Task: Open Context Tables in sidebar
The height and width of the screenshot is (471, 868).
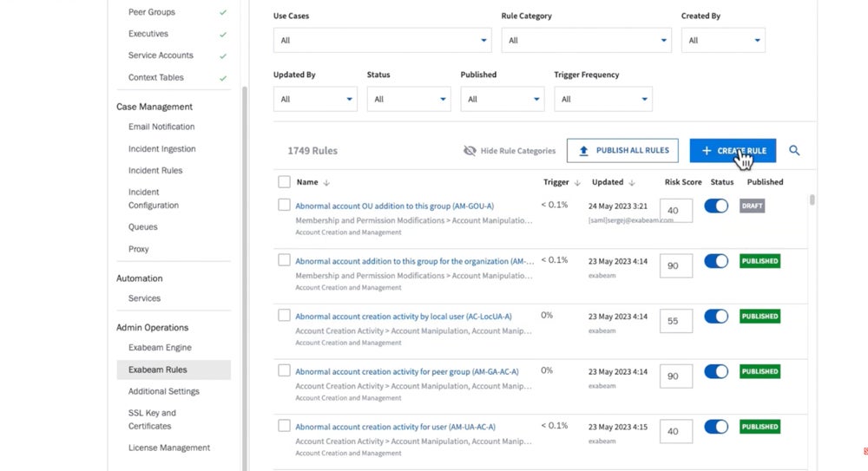Action: click(156, 77)
